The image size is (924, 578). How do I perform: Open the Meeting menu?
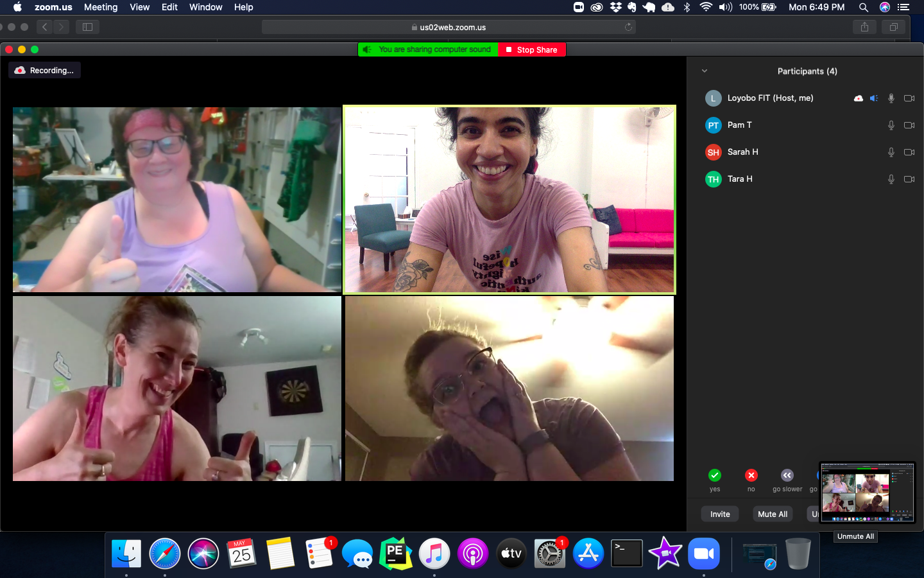(101, 7)
